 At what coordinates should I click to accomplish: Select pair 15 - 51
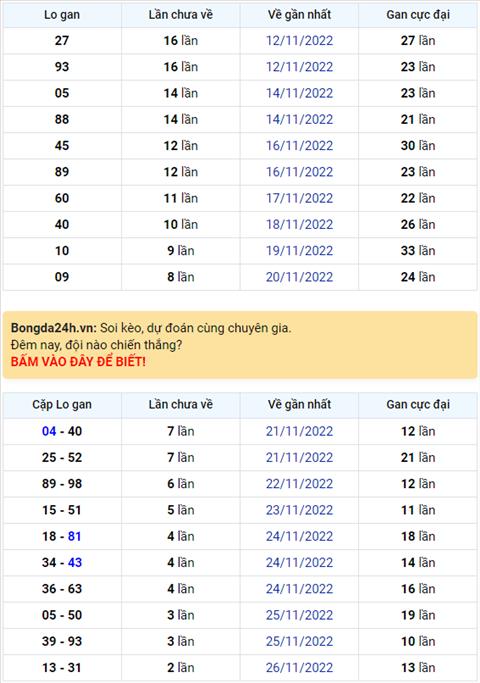tap(62, 510)
